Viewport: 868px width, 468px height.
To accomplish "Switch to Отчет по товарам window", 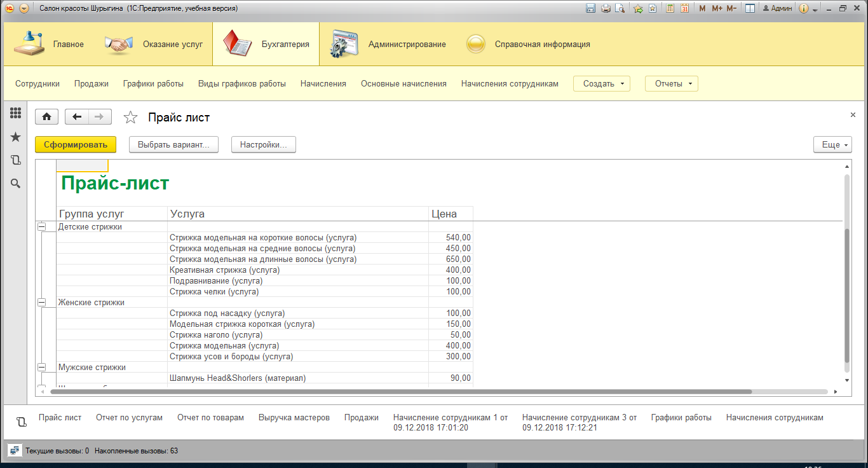I will [x=210, y=418].
